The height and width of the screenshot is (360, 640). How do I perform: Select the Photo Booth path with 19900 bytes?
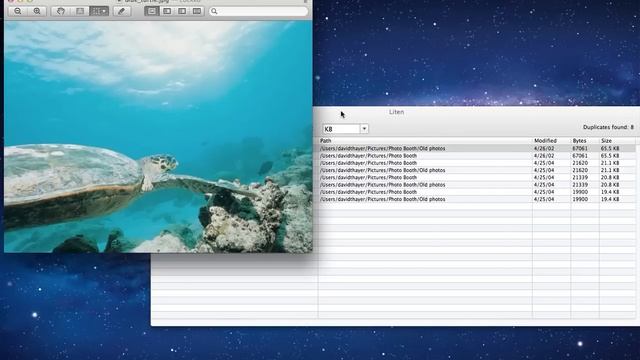coord(368,192)
